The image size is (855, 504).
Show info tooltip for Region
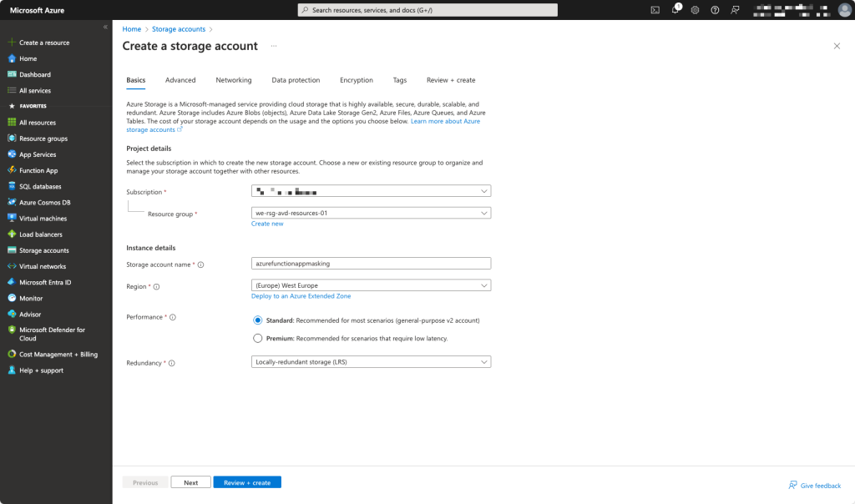pos(156,286)
